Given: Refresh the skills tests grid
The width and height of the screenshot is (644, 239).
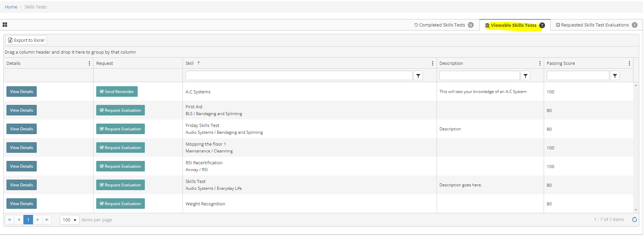Looking at the screenshot, I should [634, 220].
